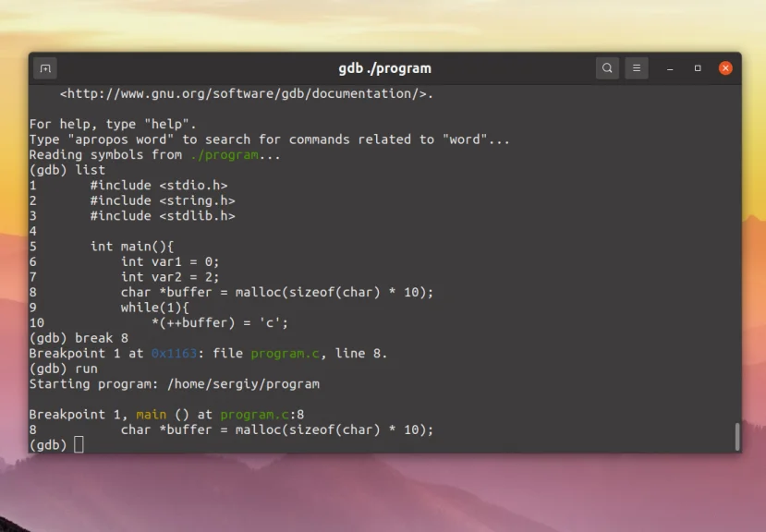Click the terminal scrollbar handle
Screen dimensions: 766x532
tap(737, 437)
